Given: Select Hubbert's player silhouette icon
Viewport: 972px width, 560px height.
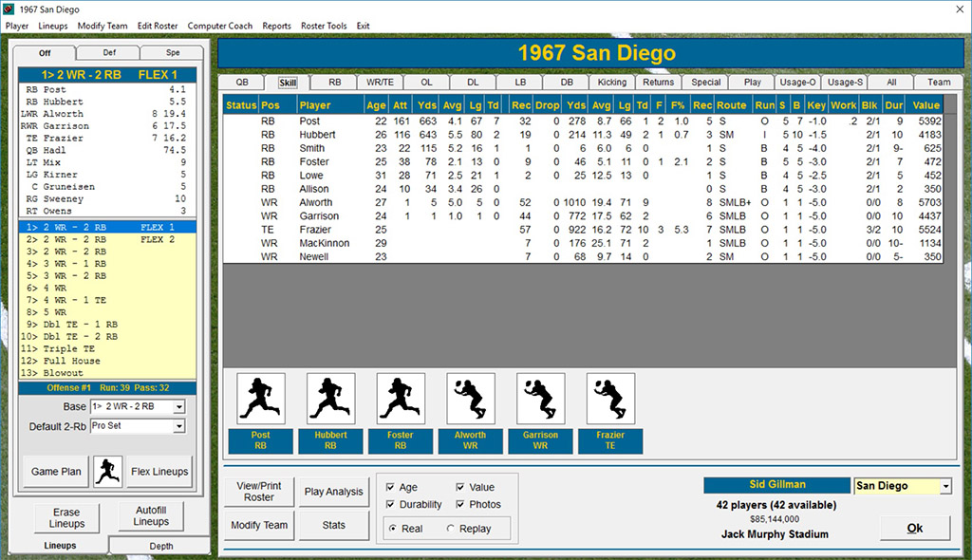Looking at the screenshot, I should tap(330, 398).
